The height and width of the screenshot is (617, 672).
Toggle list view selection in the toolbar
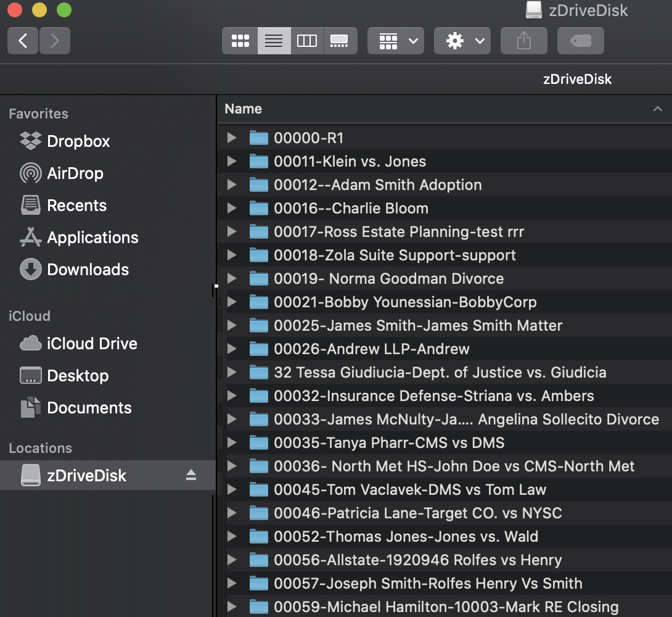[274, 40]
